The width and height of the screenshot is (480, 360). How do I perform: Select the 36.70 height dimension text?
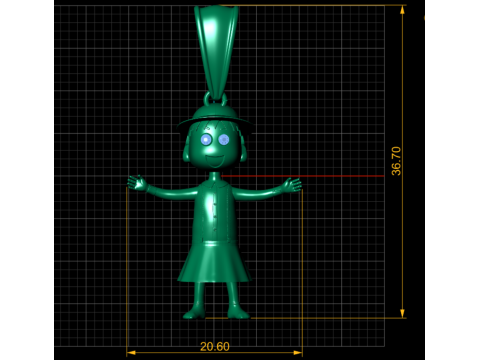pos(396,161)
